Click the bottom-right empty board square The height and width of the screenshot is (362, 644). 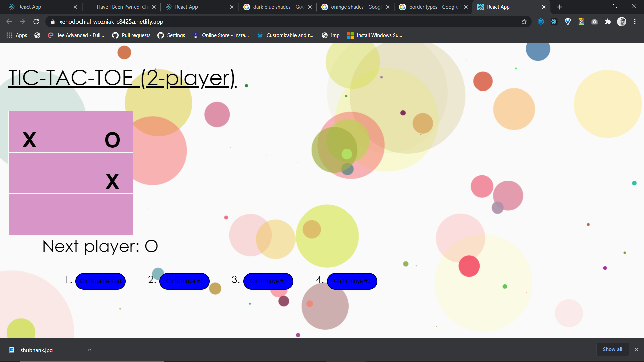(112, 214)
